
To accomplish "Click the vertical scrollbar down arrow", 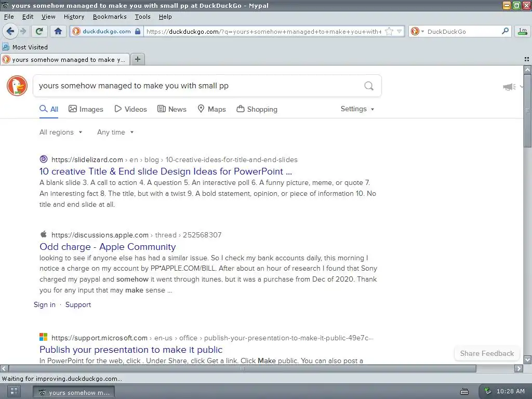I will pyautogui.click(x=527, y=360).
